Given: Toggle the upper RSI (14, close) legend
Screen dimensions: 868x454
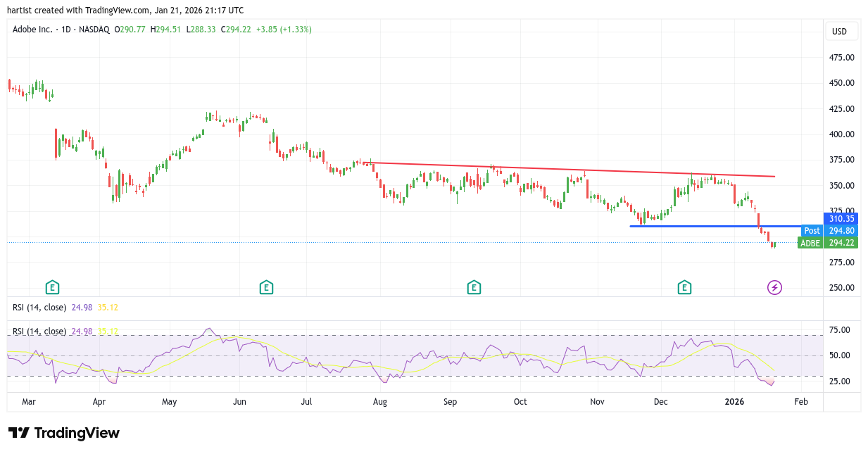Looking at the screenshot, I should point(39,308).
